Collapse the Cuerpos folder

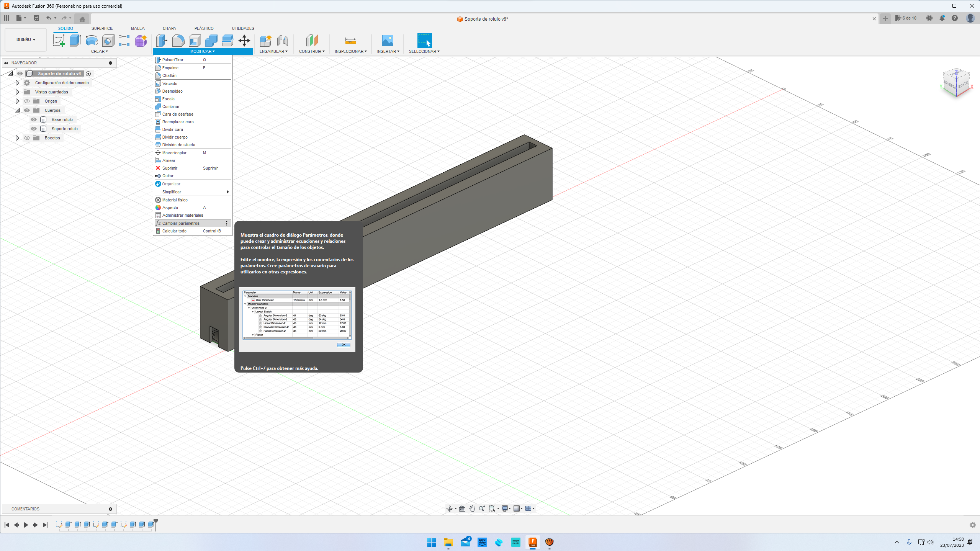[x=17, y=110]
